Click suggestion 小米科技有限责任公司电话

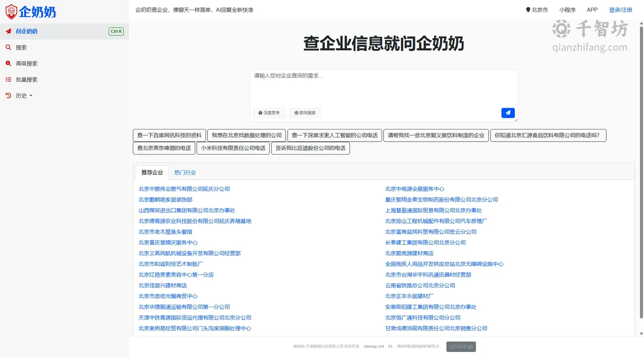point(233,148)
